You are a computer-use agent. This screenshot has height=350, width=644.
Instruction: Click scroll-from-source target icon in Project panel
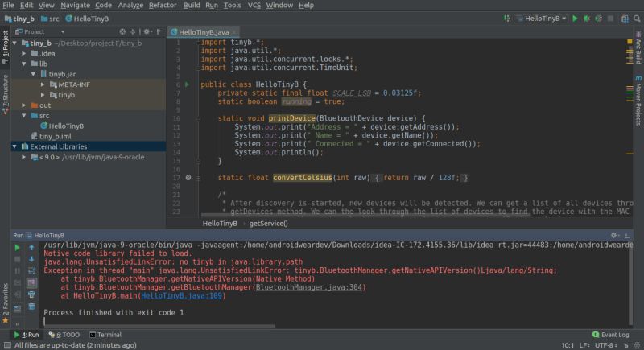[x=122, y=31]
